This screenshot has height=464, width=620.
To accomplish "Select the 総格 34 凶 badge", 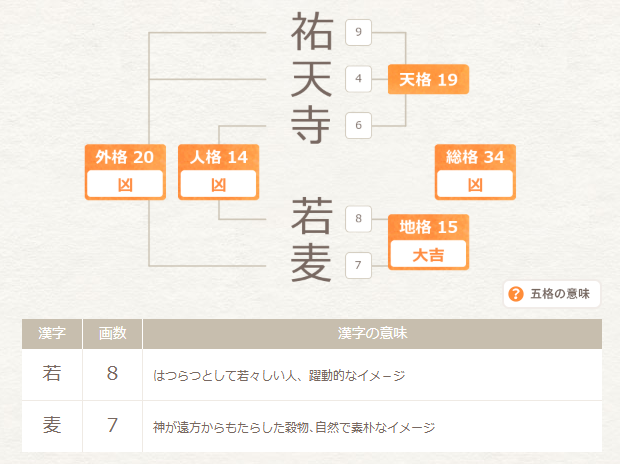I will pos(475,171).
